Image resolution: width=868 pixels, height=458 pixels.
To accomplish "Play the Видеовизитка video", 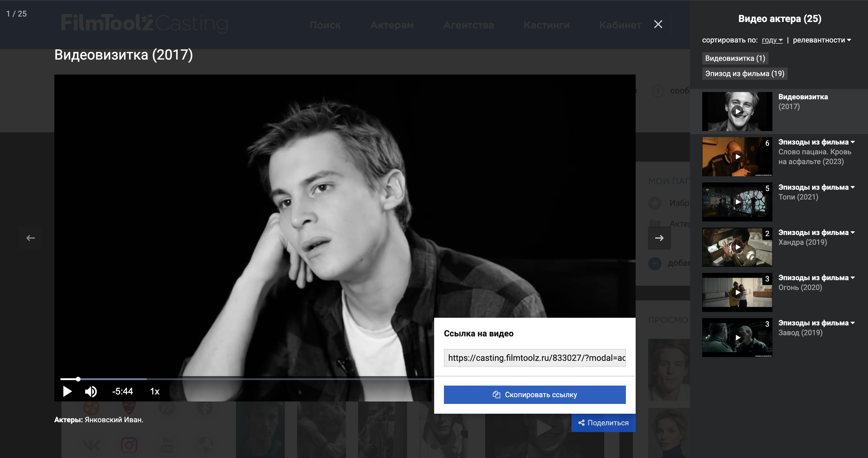I will coord(67,391).
